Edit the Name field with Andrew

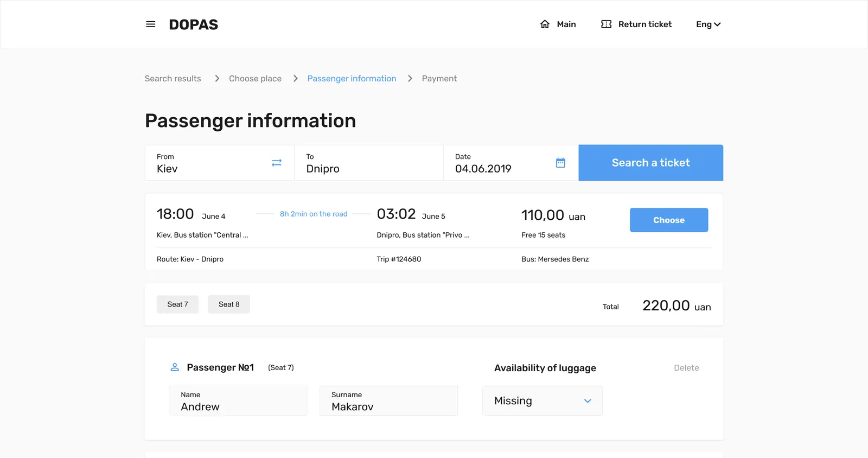[x=238, y=401]
